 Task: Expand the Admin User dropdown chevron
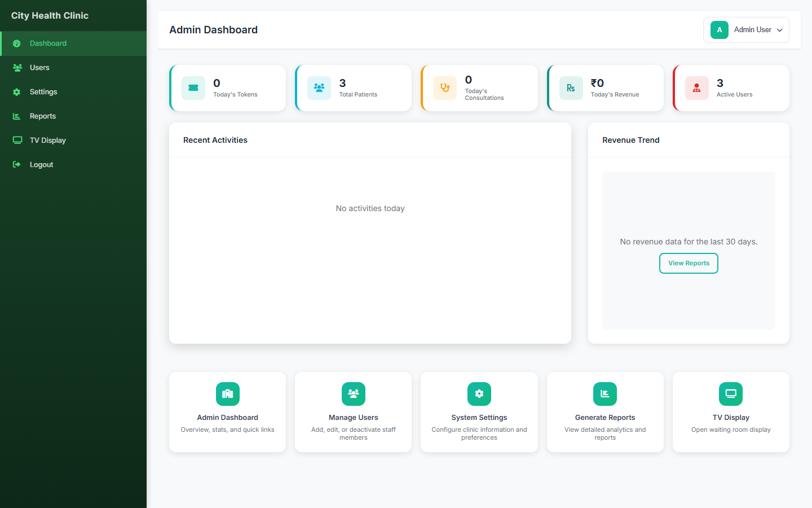pyautogui.click(x=780, y=30)
